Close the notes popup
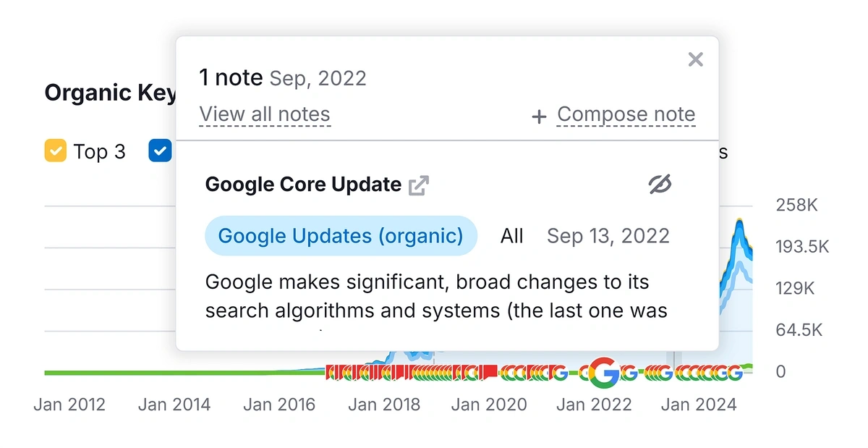The image size is (868, 448). tap(695, 59)
